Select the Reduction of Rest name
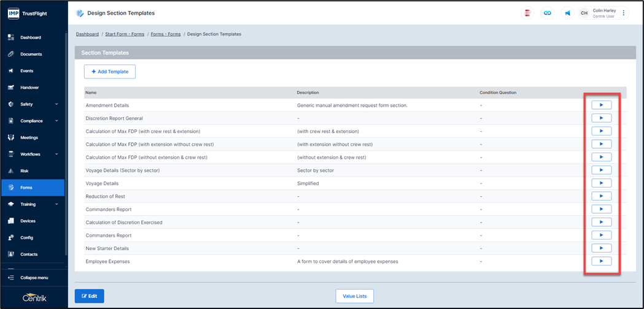Viewport: 644px width, 309px height. tap(105, 196)
